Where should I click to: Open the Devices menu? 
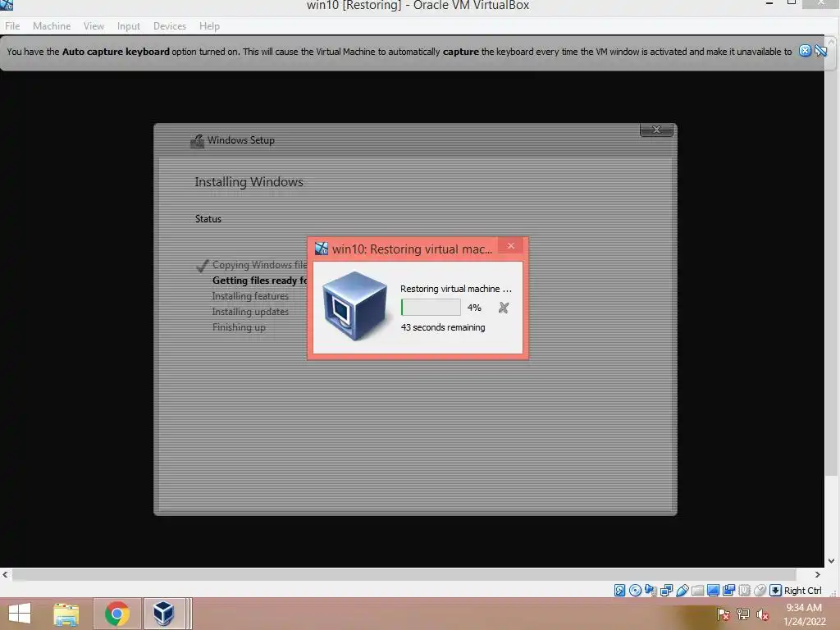(170, 25)
